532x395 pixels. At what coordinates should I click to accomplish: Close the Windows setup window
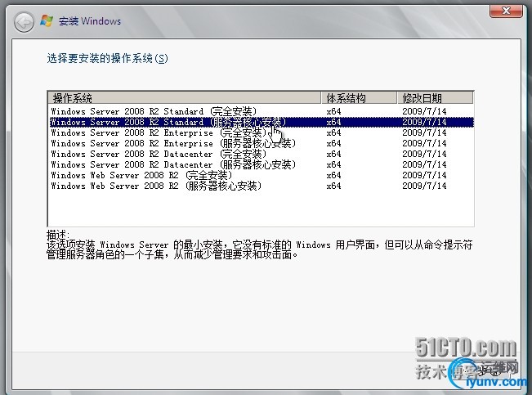tap(506, 11)
